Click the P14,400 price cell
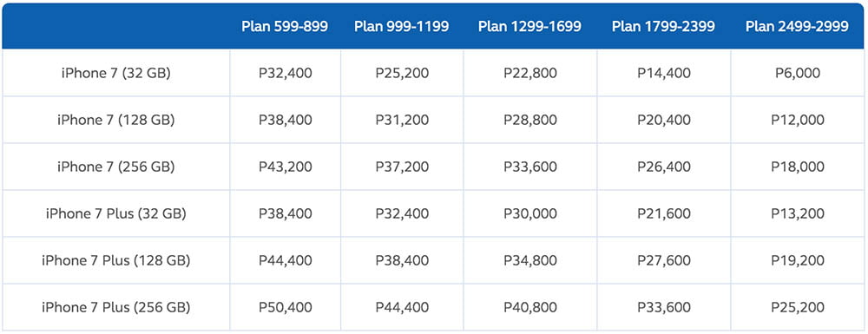The image size is (868, 334). [x=663, y=73]
